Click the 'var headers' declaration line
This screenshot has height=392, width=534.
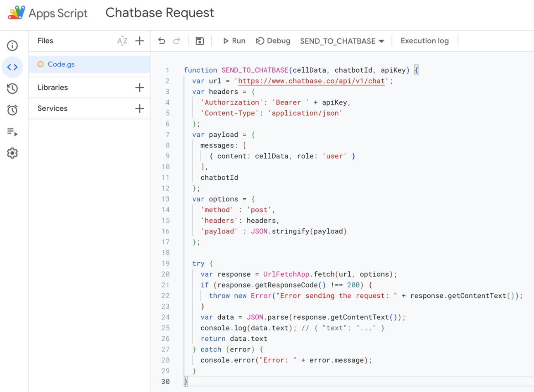(223, 92)
